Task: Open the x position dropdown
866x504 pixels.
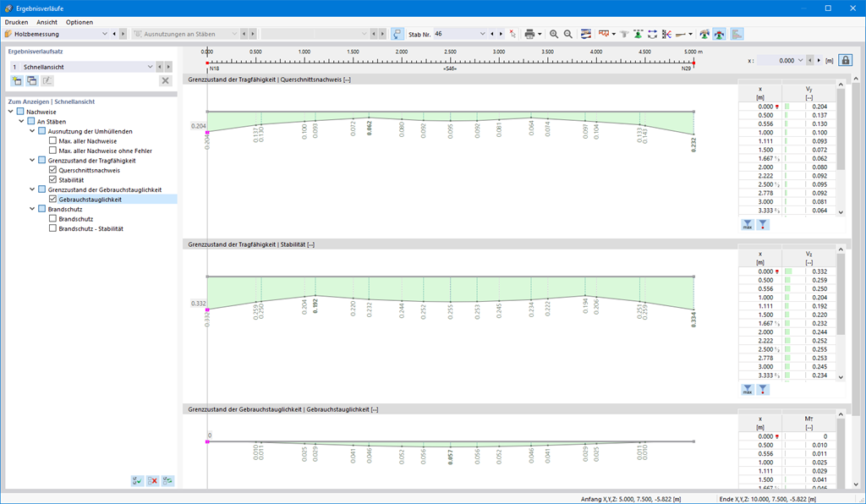Action: point(800,60)
